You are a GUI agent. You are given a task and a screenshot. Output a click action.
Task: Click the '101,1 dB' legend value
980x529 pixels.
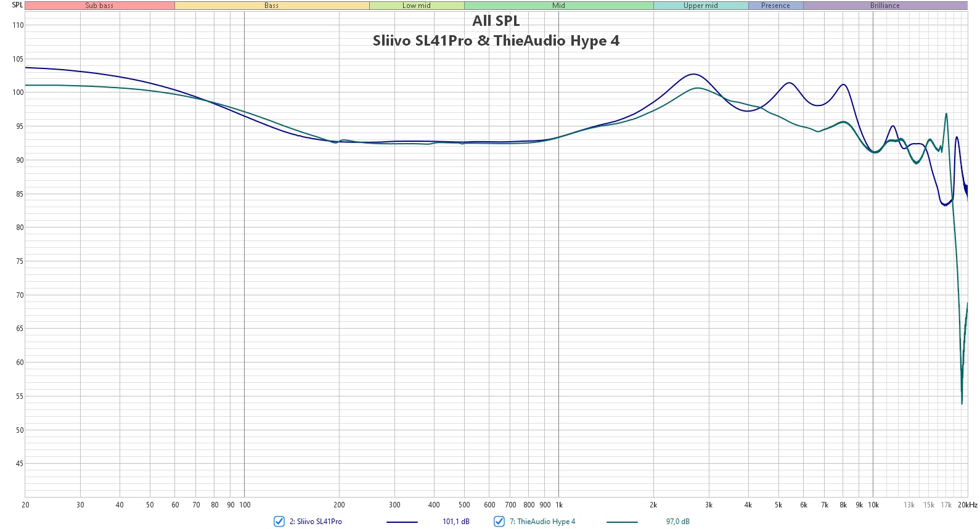coord(456,522)
